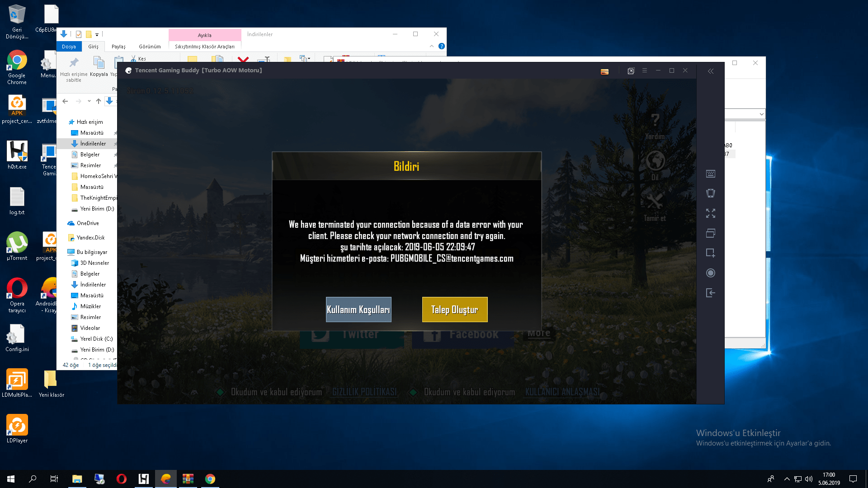Select the Google Chrome desktop shortcut
Screen dimensions: 868x488
[x=17, y=67]
